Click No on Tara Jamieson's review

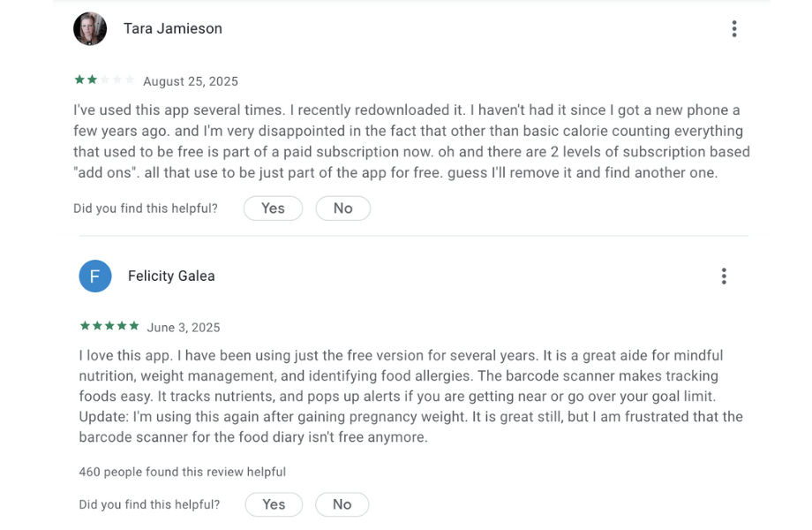pyautogui.click(x=342, y=208)
